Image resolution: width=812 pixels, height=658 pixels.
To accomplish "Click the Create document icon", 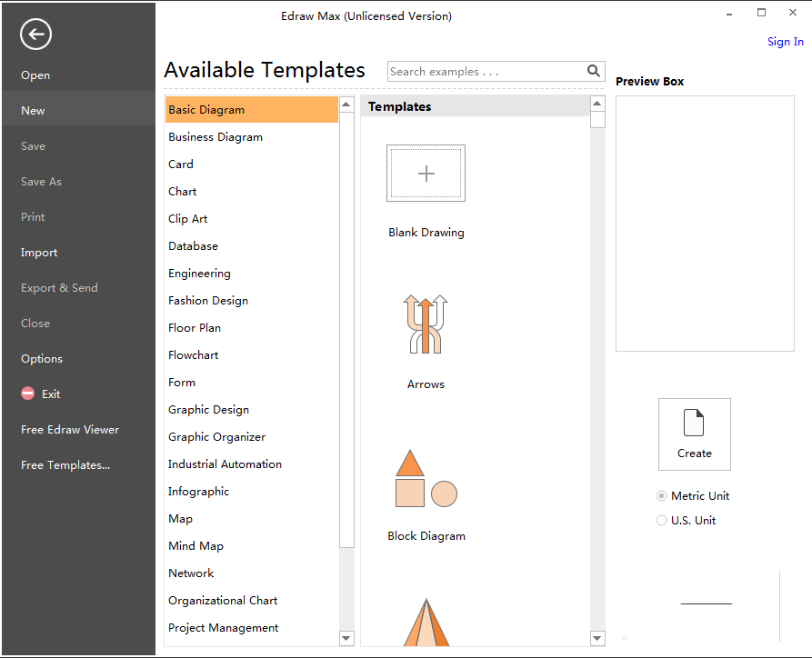I will (x=694, y=423).
